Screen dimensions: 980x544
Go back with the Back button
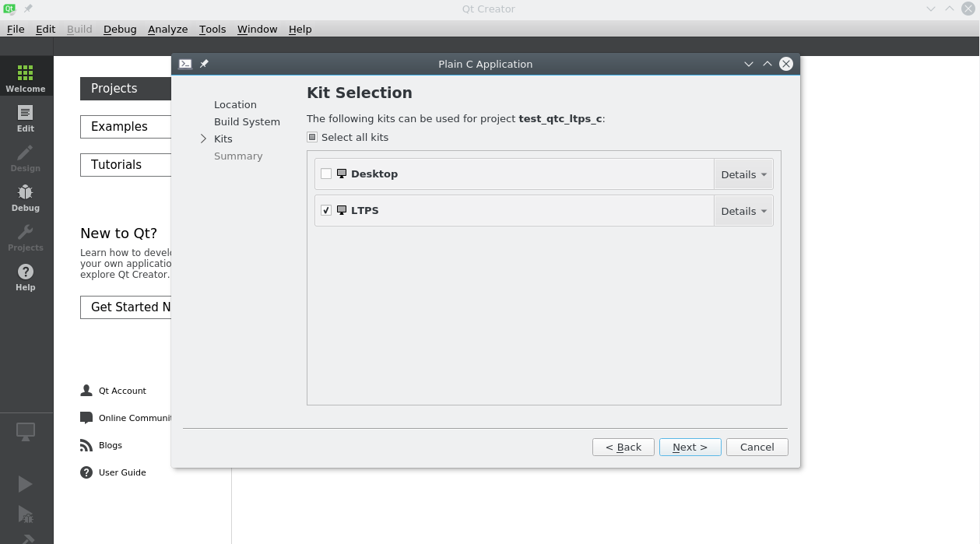623,447
